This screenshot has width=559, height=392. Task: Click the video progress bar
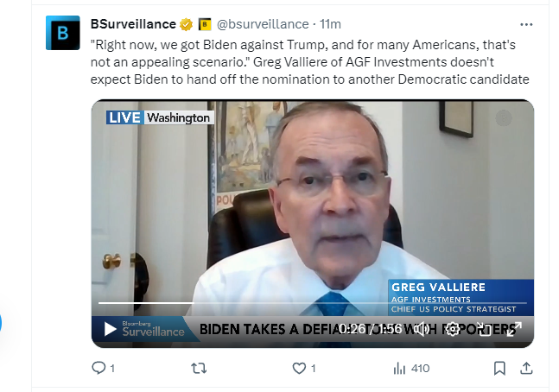pyautogui.click(x=259, y=303)
